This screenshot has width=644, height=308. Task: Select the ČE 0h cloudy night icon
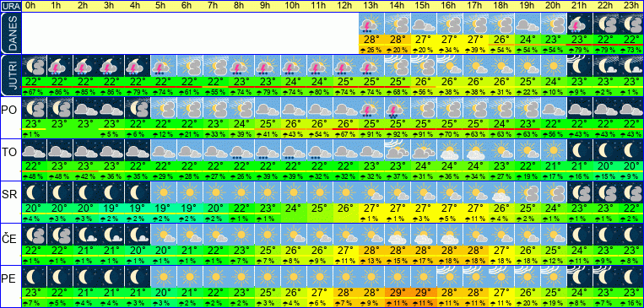click(x=34, y=235)
